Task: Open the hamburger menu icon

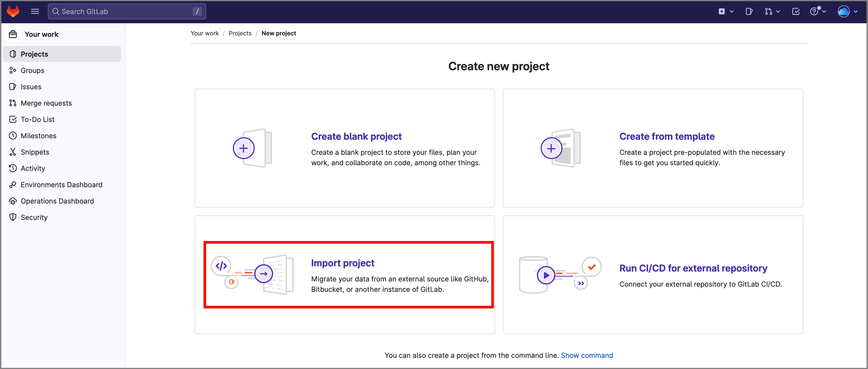Action: (35, 11)
